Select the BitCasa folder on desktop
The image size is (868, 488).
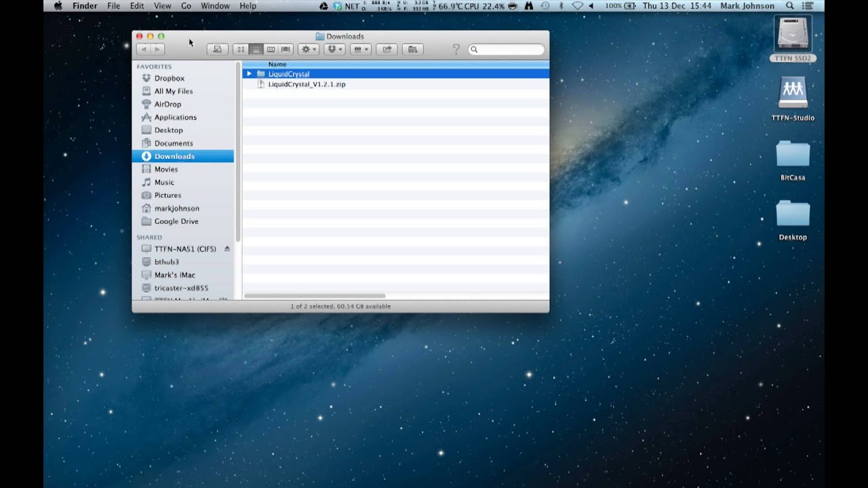tap(793, 160)
